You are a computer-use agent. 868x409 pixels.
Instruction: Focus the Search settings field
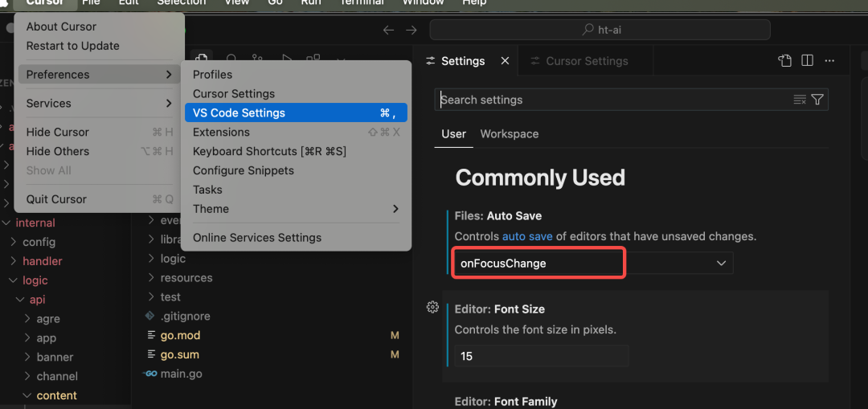[631, 100]
